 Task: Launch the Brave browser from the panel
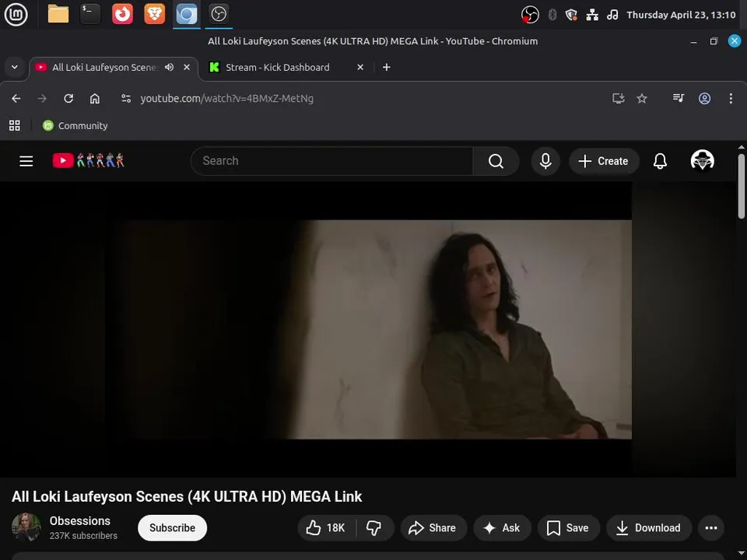[x=154, y=14]
